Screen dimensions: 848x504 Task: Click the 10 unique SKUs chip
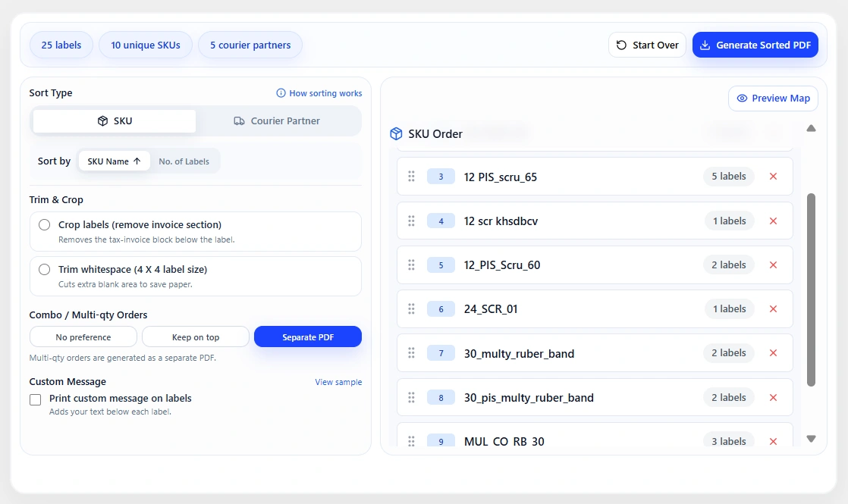[x=146, y=45]
